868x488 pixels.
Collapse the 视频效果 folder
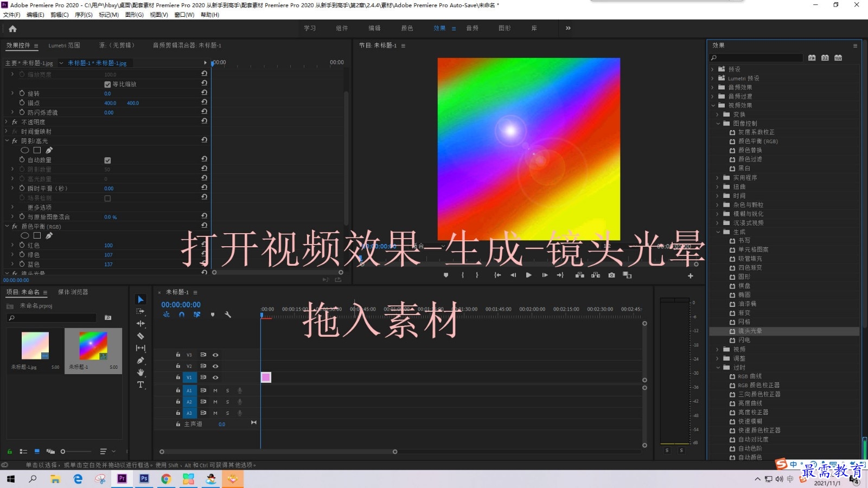pyautogui.click(x=713, y=105)
